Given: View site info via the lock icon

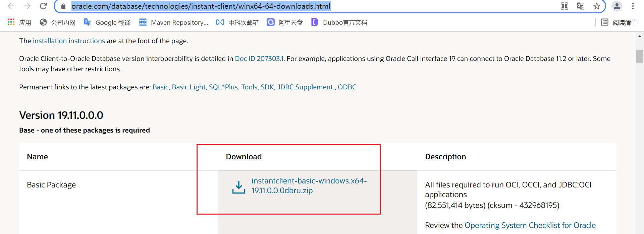Looking at the screenshot, I should point(63,6).
